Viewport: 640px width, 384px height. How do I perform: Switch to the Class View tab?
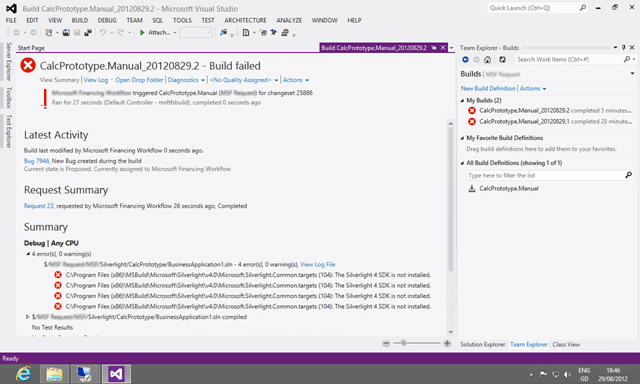566,344
